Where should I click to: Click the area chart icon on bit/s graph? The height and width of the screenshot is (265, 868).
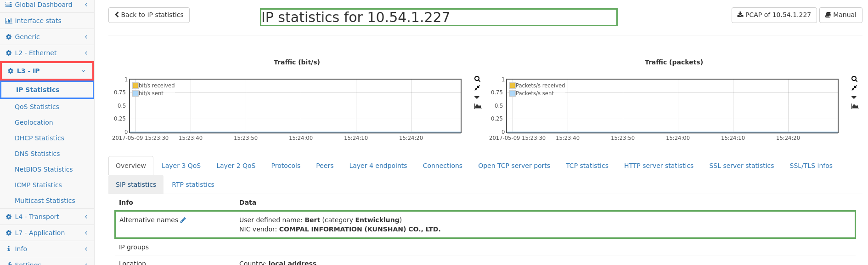click(478, 106)
